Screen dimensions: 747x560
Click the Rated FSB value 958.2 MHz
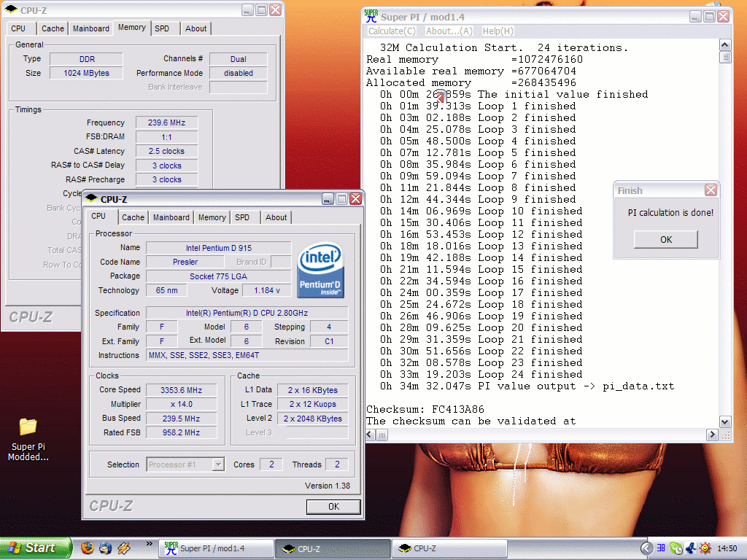[x=181, y=432]
